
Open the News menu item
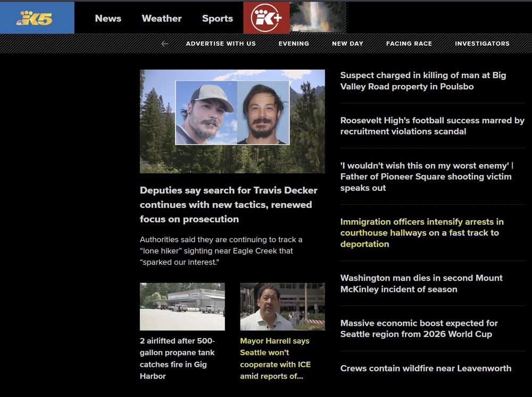[108, 18]
